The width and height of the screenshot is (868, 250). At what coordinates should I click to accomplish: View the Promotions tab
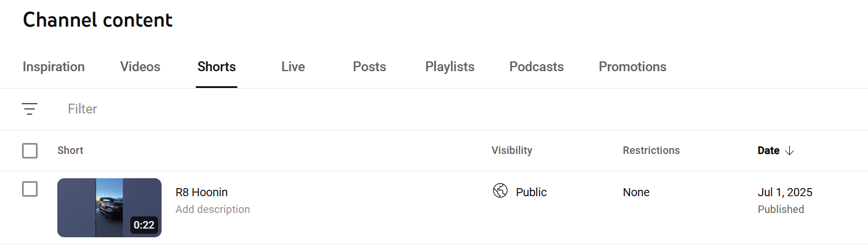(x=632, y=67)
